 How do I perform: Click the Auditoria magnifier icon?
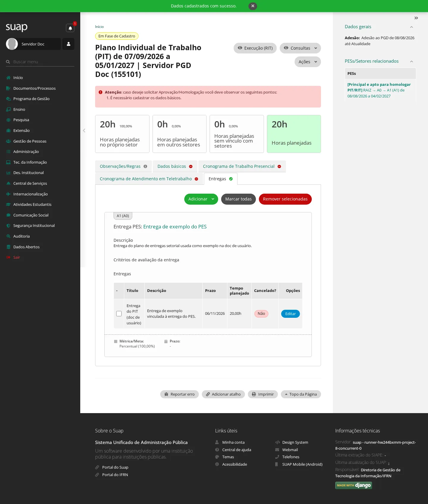click(8, 236)
